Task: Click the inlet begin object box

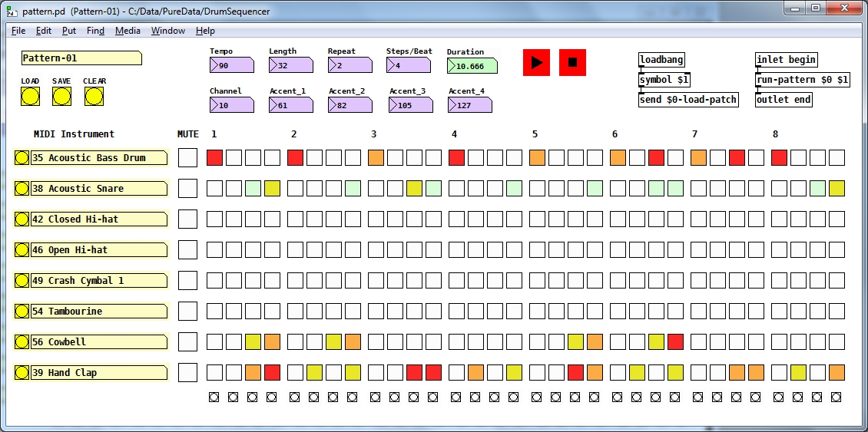Action: (786, 60)
